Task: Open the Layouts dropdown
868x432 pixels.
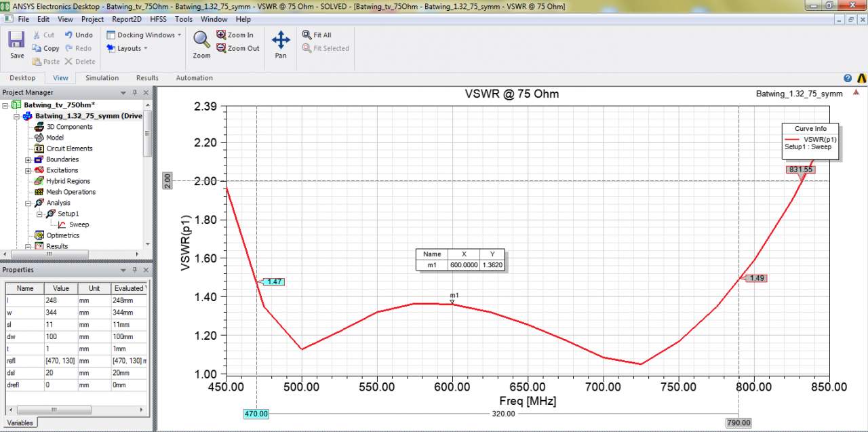Action: point(127,48)
